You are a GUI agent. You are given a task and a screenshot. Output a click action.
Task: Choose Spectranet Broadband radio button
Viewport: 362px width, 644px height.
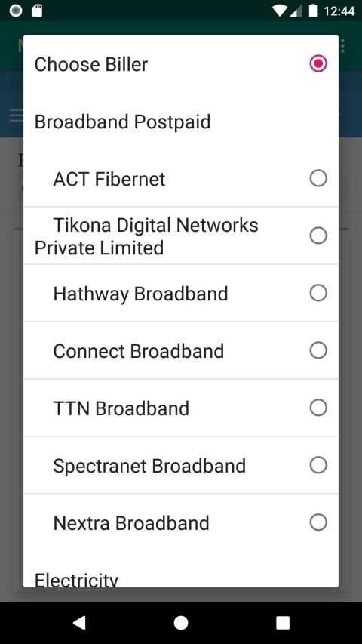point(318,465)
